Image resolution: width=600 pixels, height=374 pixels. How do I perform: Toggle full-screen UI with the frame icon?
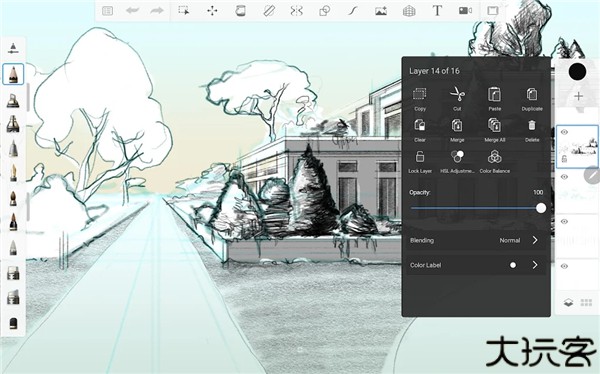point(493,11)
